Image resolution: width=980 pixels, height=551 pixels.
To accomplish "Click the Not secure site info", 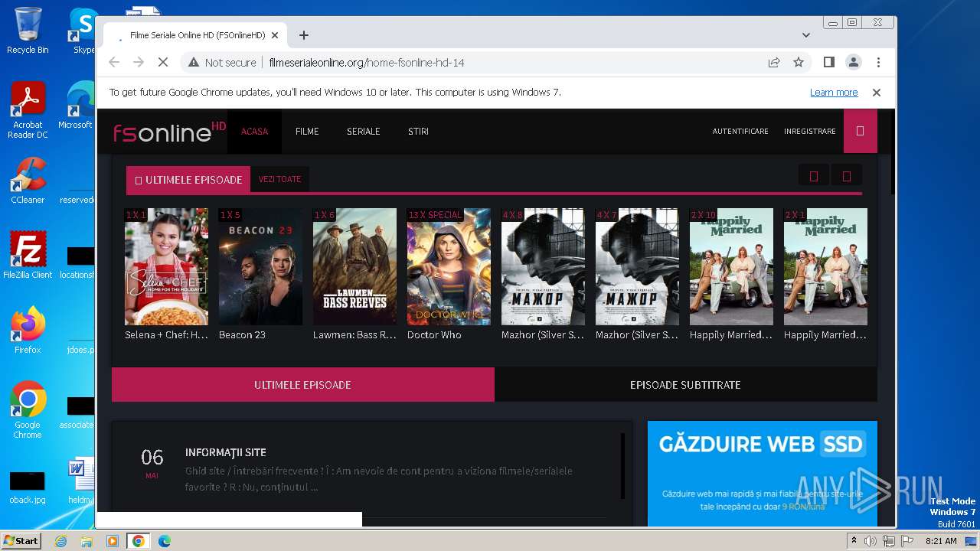I will click(x=222, y=62).
